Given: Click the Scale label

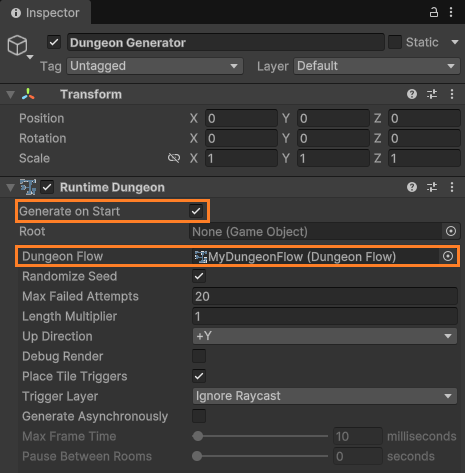Looking at the screenshot, I should coord(34,158).
